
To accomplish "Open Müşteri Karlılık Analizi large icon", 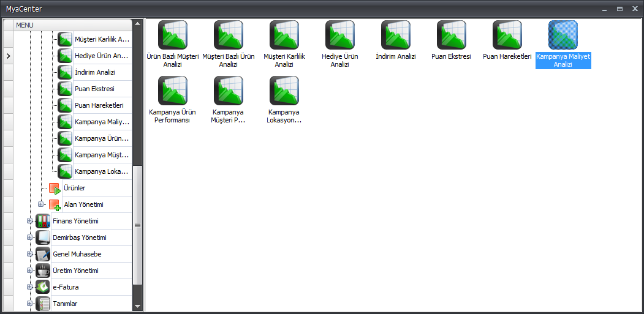I will point(285,35).
